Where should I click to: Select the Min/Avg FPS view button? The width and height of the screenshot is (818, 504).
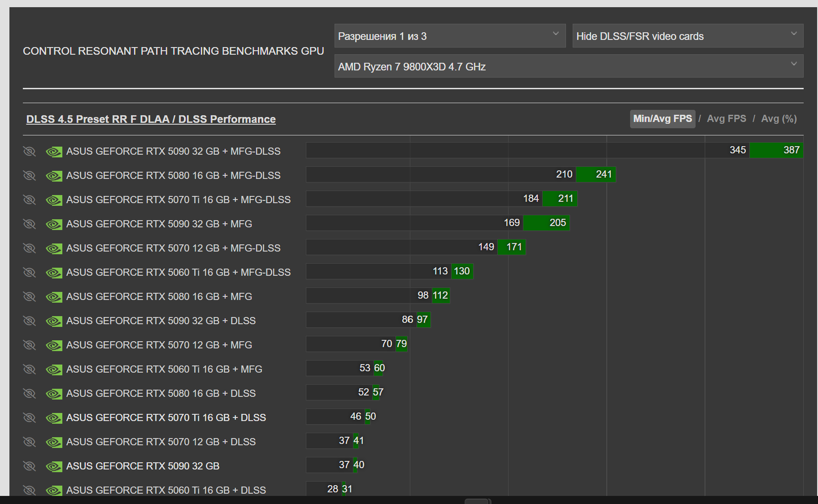click(x=662, y=119)
